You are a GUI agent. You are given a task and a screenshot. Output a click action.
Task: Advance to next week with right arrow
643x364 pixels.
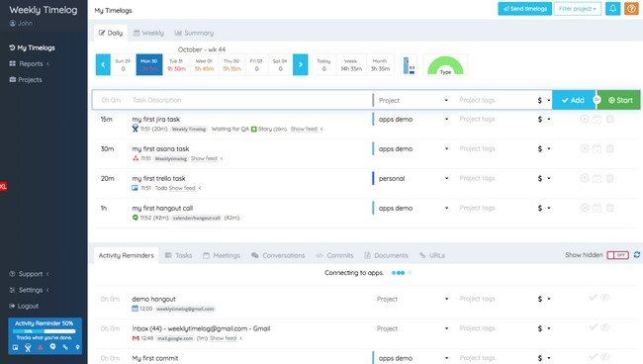pos(300,64)
